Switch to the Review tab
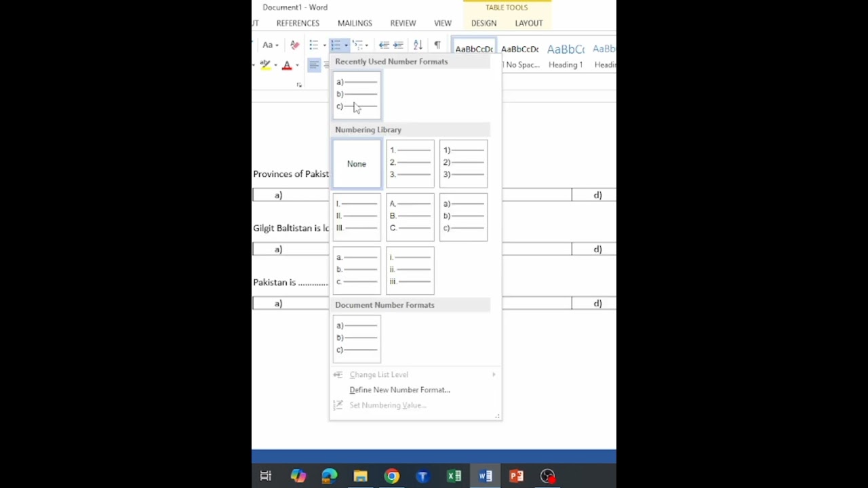The image size is (868, 488). [x=403, y=23]
